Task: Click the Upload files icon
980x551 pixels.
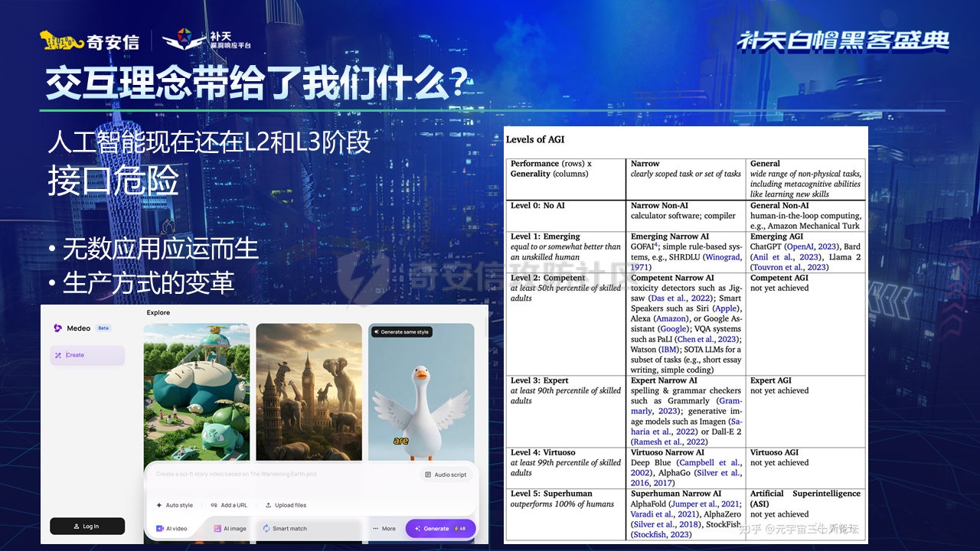Action: 268,505
